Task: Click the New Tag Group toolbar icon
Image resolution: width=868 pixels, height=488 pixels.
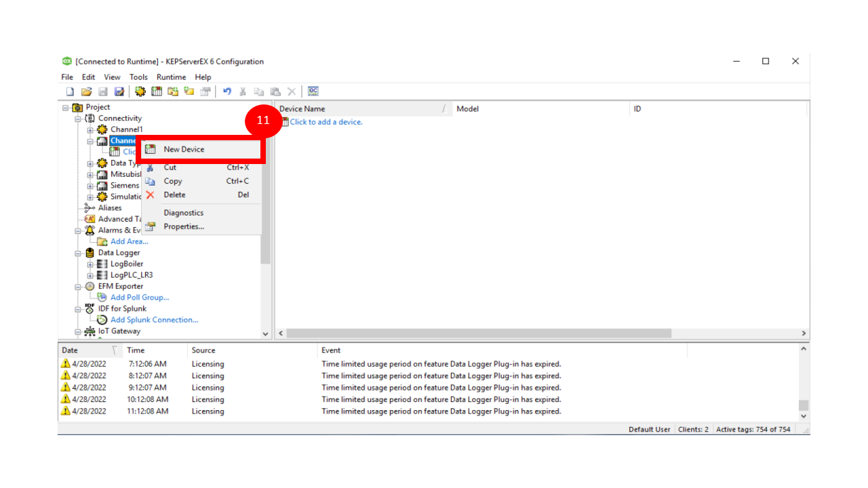Action: [173, 91]
